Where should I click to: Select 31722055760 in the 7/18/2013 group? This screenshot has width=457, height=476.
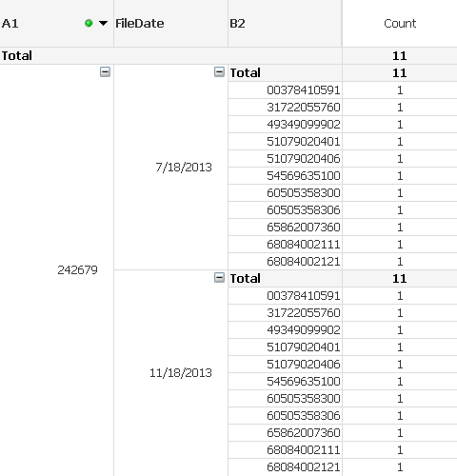coord(304,108)
